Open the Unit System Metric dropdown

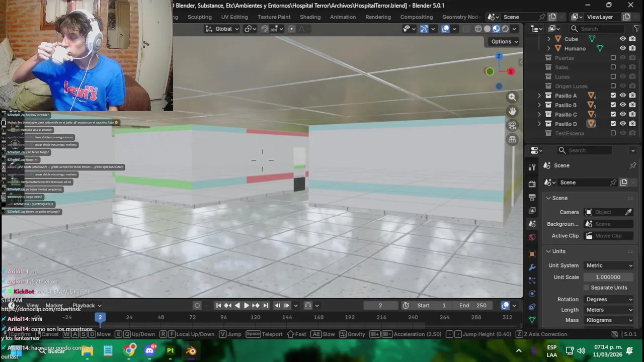click(609, 265)
